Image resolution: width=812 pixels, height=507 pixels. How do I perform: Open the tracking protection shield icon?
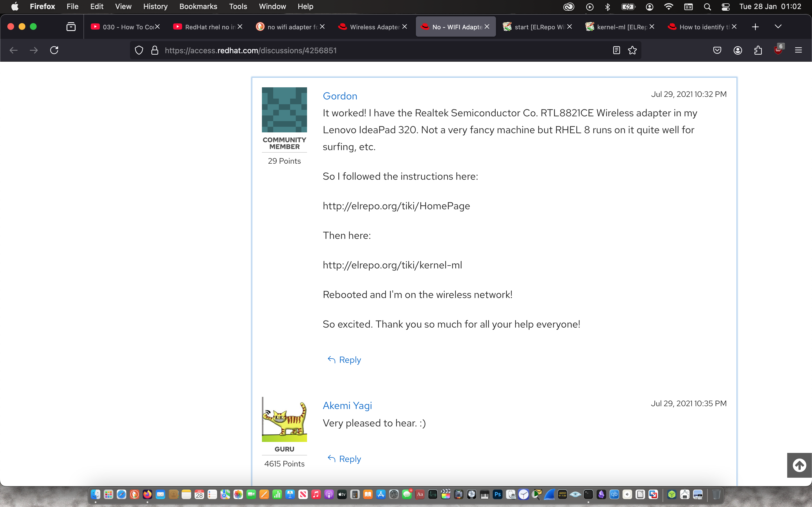click(x=139, y=50)
